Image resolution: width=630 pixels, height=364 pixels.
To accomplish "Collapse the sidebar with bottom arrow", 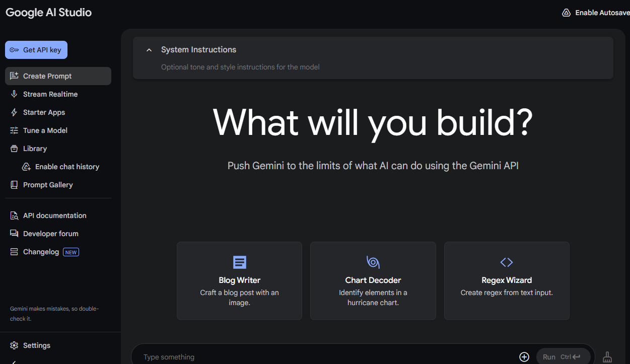I will 14,361.
